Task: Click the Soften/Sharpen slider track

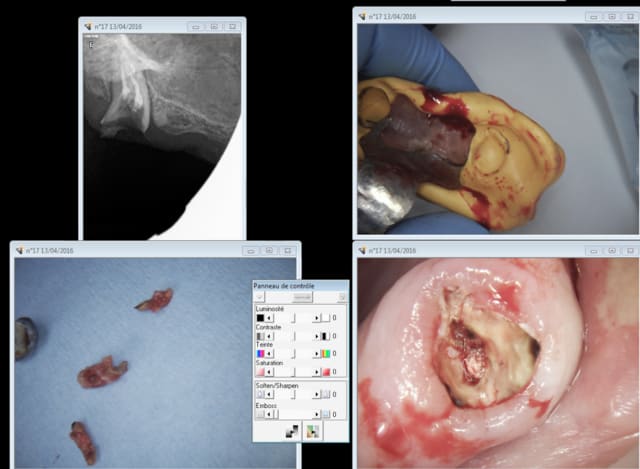Action: pos(293,394)
